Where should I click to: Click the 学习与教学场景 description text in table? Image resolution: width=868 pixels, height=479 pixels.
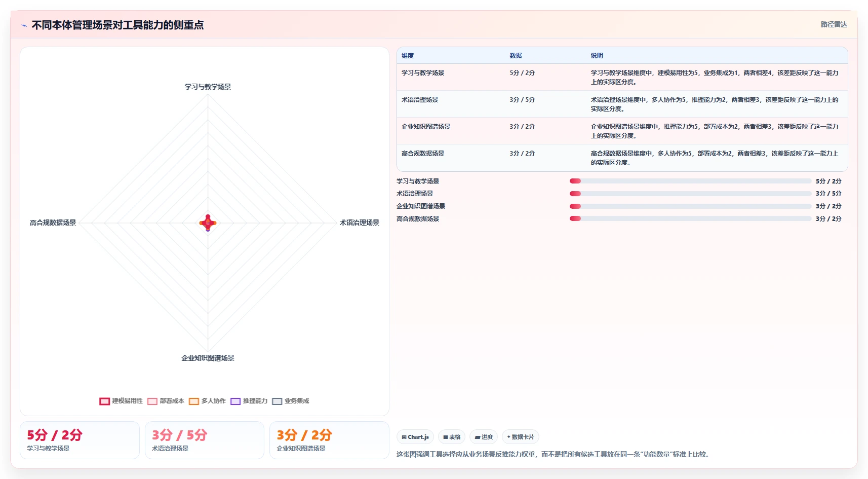[x=715, y=78]
